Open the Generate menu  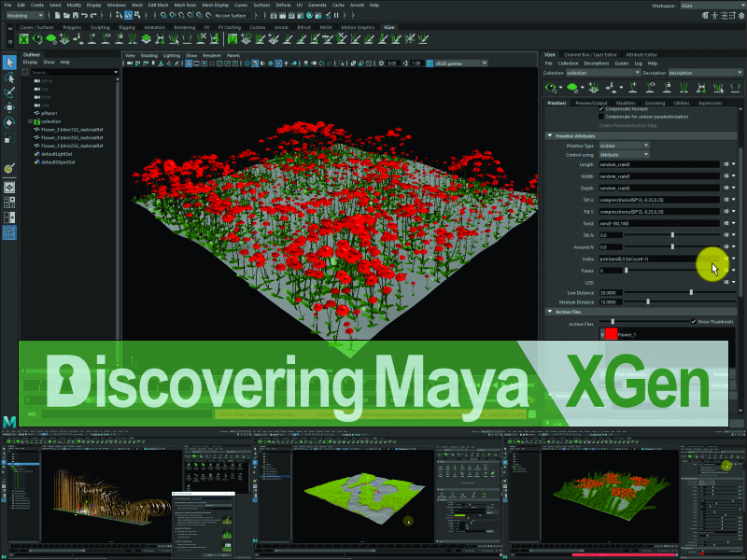(x=317, y=5)
